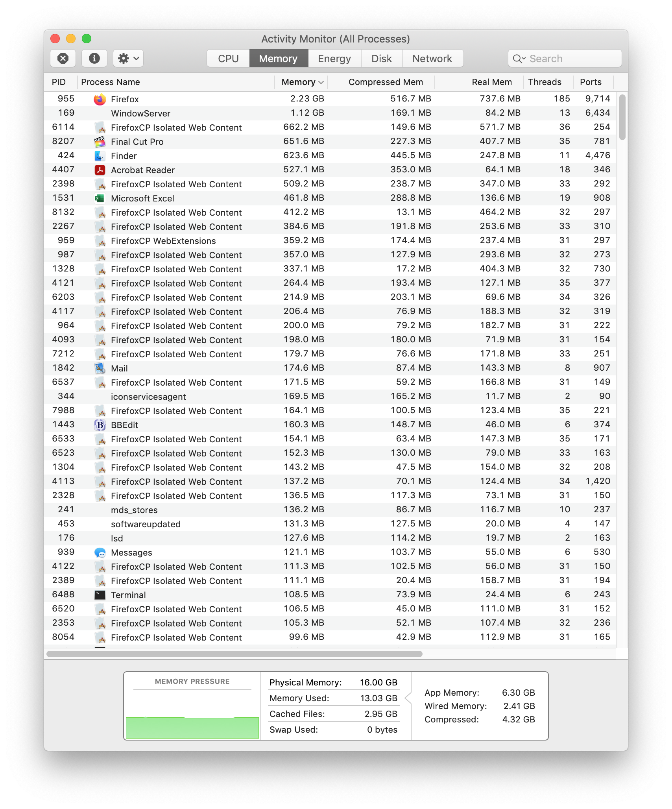Click icon of FirefoxCP process PID 6203

100,297
